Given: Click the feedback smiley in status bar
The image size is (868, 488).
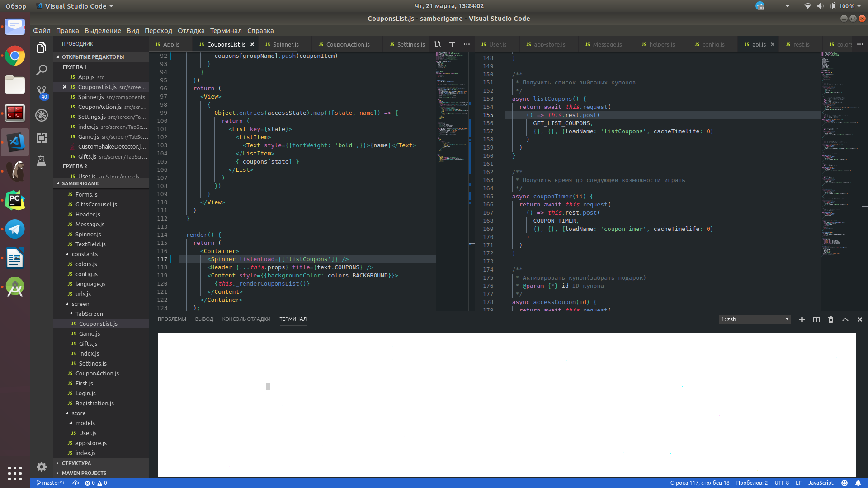Looking at the screenshot, I should [844, 483].
